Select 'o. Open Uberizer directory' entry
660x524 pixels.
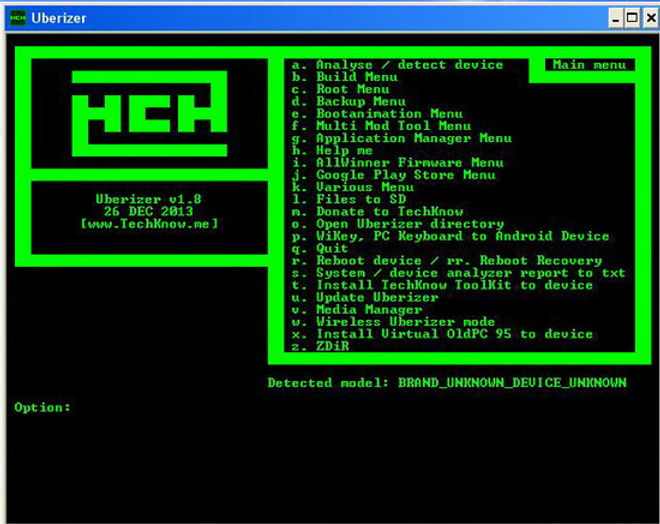[x=397, y=223]
